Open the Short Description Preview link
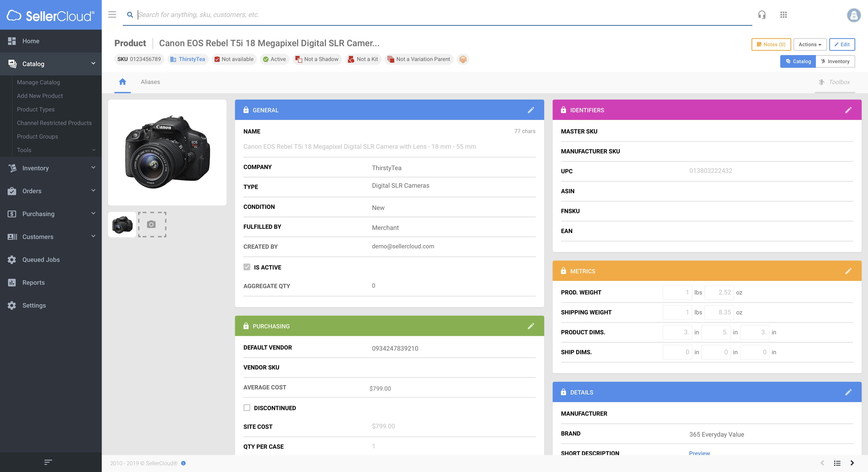The width and height of the screenshot is (868, 472). click(699, 453)
